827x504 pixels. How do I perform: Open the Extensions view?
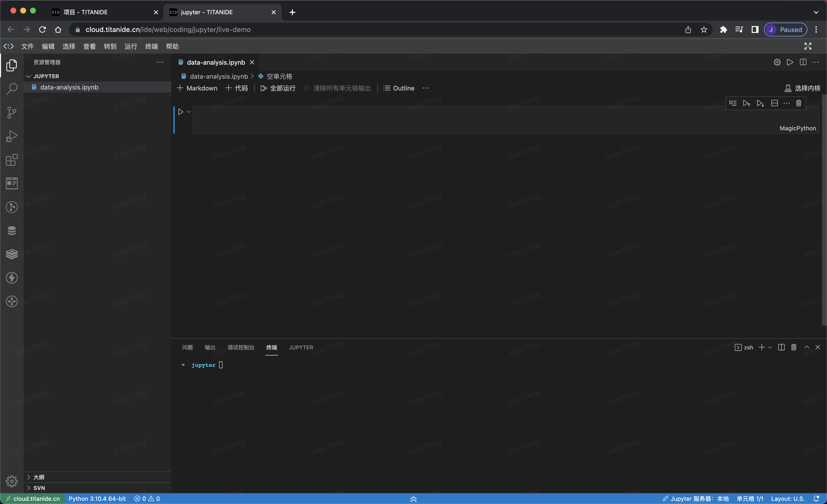tap(12, 160)
